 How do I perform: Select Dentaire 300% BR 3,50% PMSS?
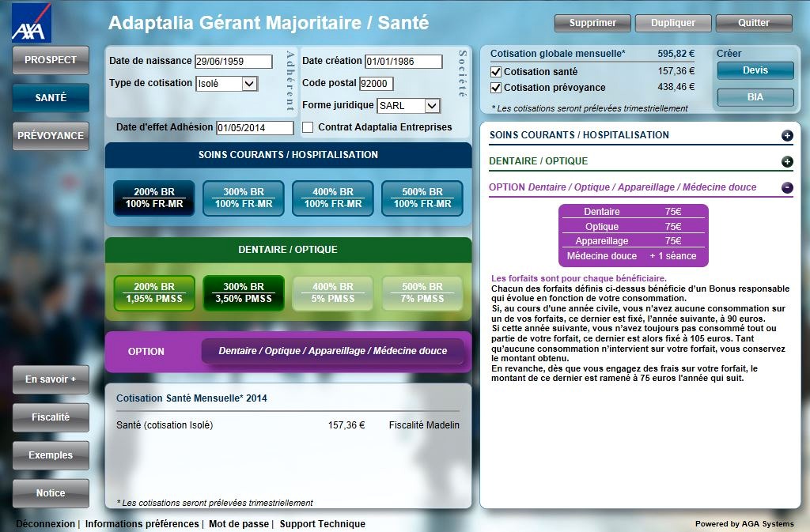244,293
